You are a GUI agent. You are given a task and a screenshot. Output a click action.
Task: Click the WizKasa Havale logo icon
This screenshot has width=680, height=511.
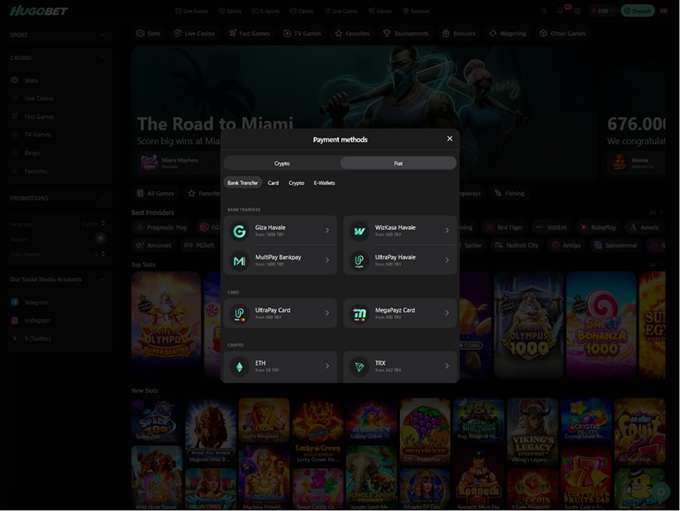tap(359, 231)
